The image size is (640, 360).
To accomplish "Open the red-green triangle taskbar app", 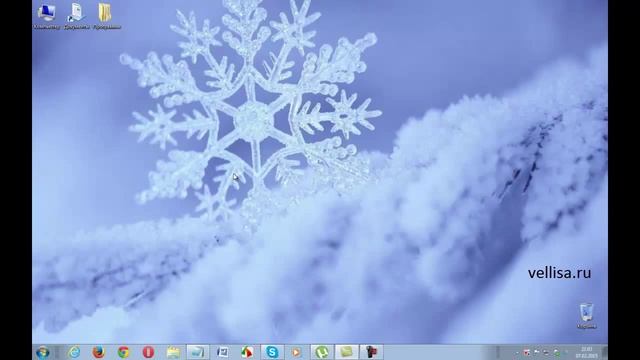I will 247,352.
